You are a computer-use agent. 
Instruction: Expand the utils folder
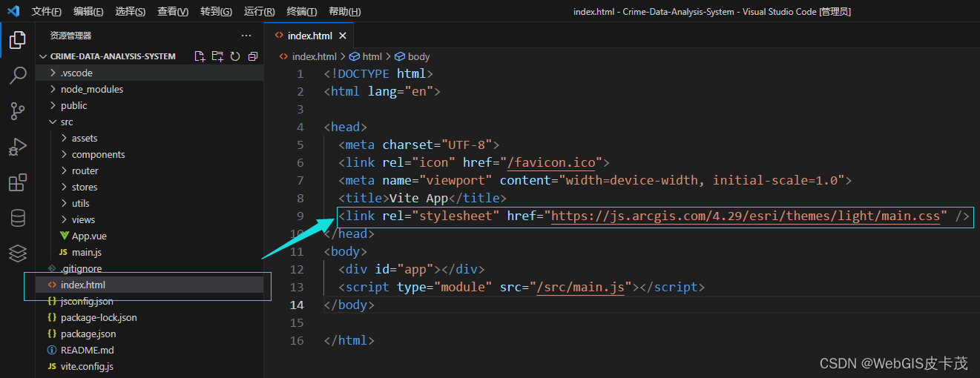149,203
